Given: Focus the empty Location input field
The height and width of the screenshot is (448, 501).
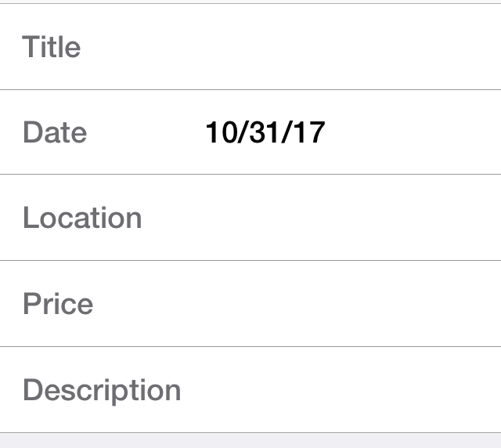Looking at the screenshot, I should pyautogui.click(x=351, y=218).
